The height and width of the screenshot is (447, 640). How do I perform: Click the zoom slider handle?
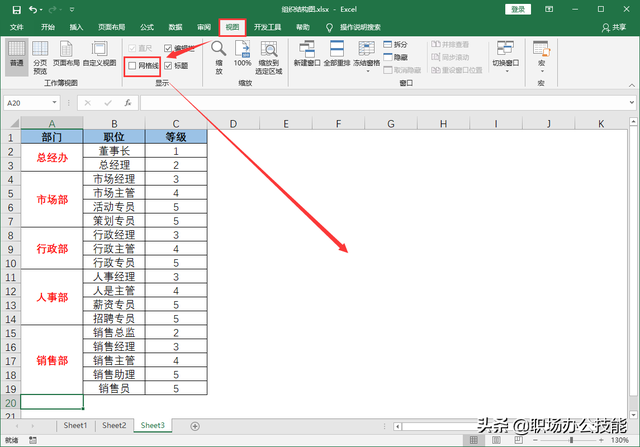571,440
